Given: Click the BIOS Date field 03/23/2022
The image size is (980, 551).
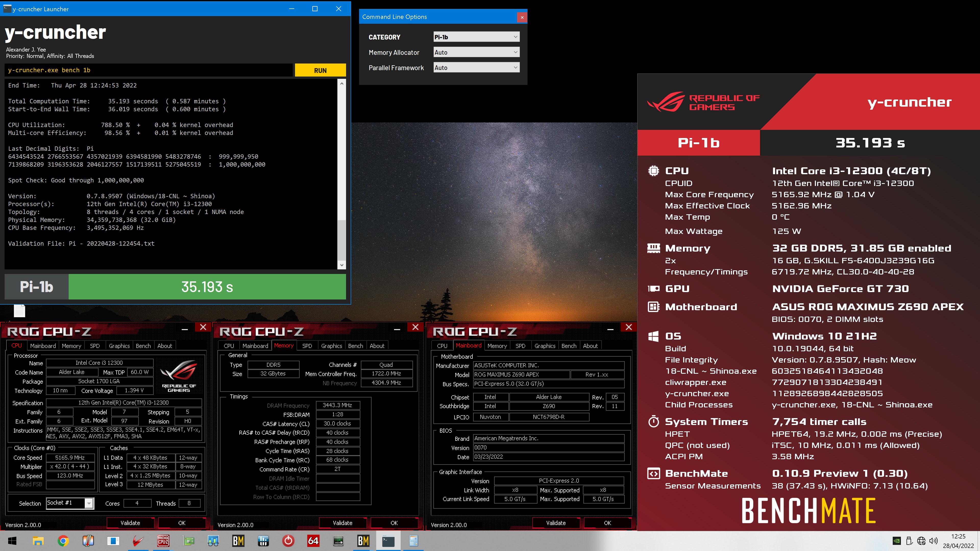Looking at the screenshot, I should pos(549,457).
